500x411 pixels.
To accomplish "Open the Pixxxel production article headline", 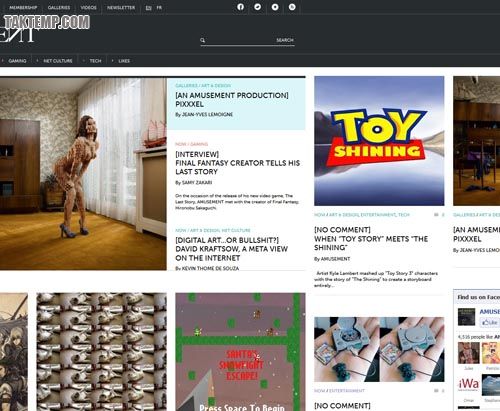I will coord(232,100).
